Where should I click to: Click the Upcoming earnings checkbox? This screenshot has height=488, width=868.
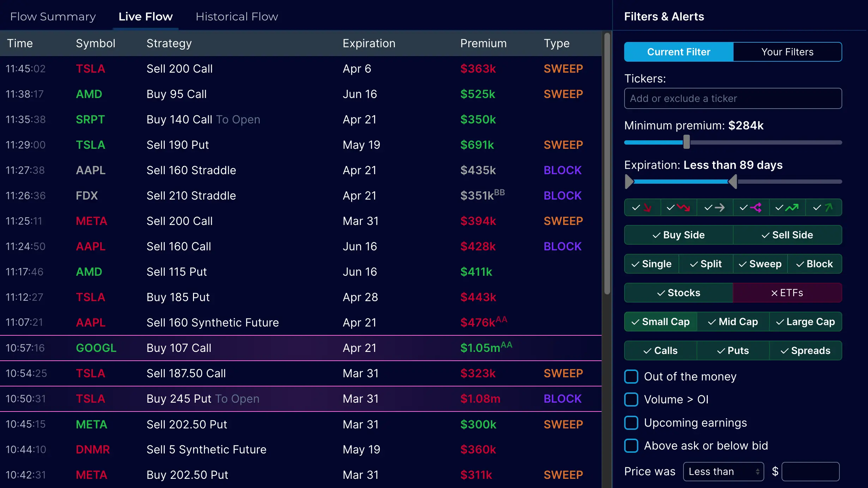pos(631,422)
